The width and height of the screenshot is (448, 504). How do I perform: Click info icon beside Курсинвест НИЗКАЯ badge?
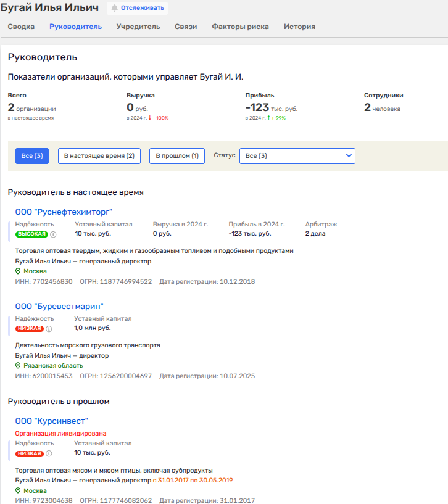click(x=49, y=454)
